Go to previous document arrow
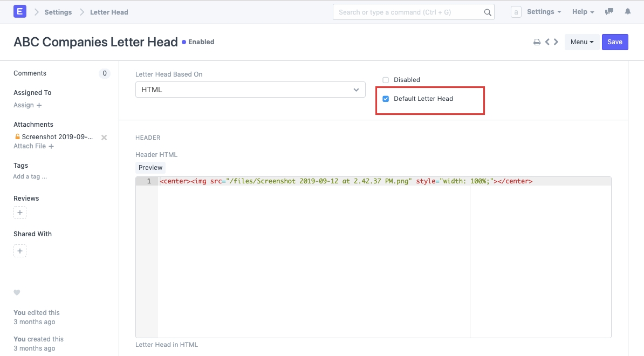This screenshot has width=644, height=356. 547,42
